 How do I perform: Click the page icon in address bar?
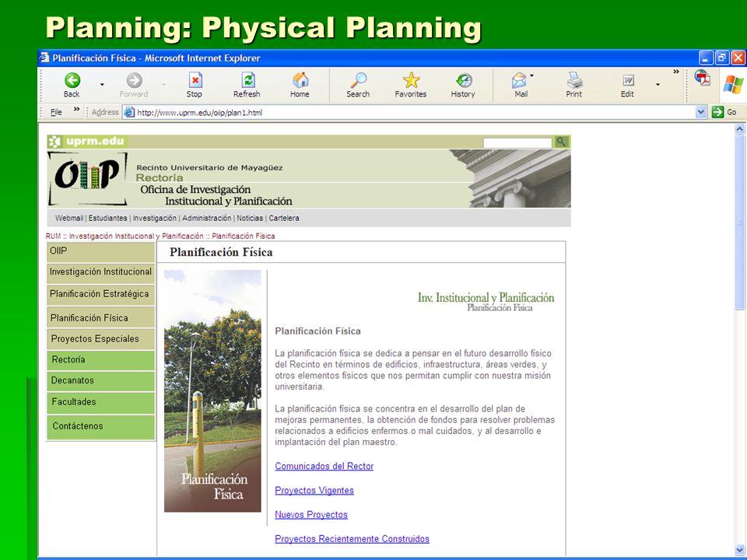pyautogui.click(x=129, y=112)
